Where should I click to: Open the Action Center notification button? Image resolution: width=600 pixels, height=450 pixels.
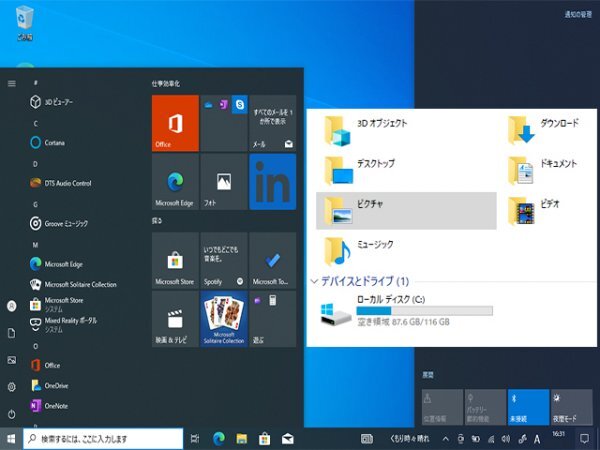(584, 439)
